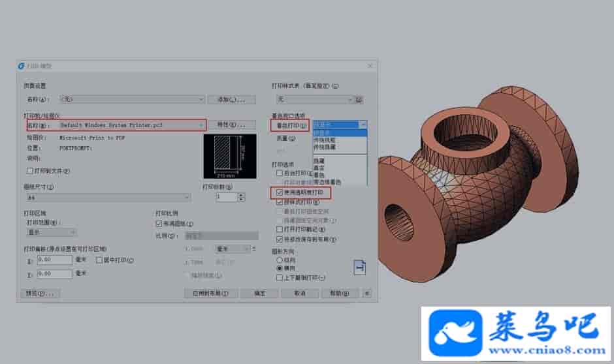Image resolution: width=614 pixels, height=364 pixels.
Task: Open the 打印样式表 dropdown showing 无
Action: tap(315, 100)
